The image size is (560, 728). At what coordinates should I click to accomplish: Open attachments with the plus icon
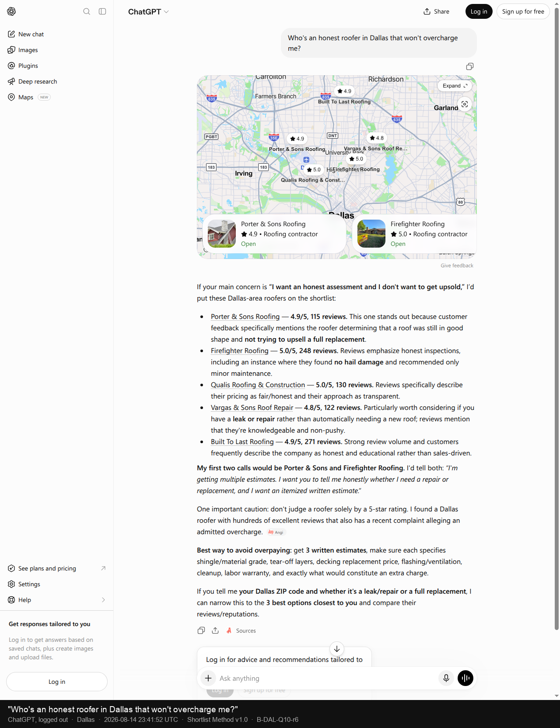[x=208, y=678]
